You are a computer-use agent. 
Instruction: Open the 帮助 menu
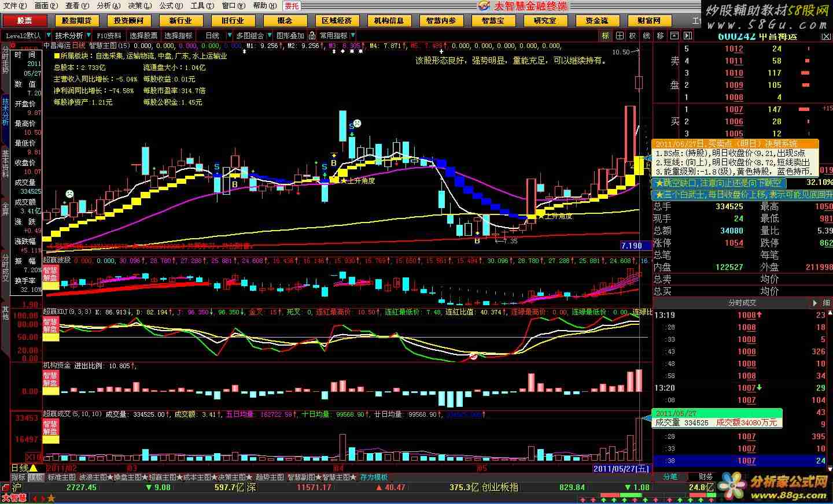(264, 6)
